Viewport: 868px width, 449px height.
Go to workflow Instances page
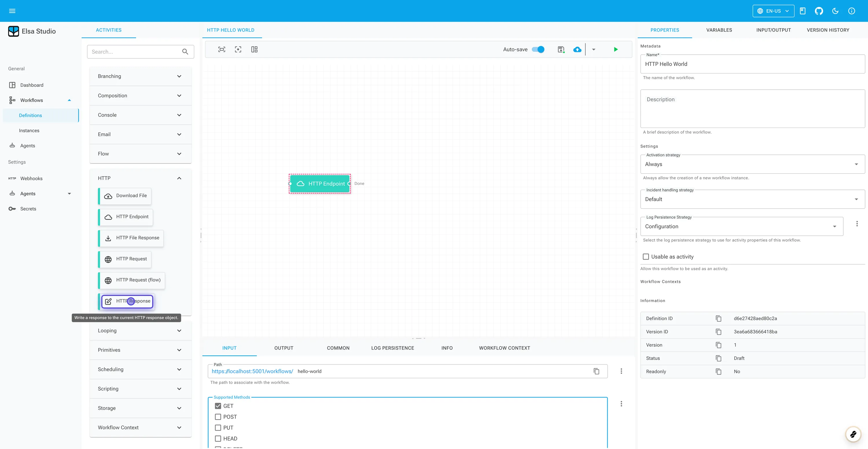(29, 131)
